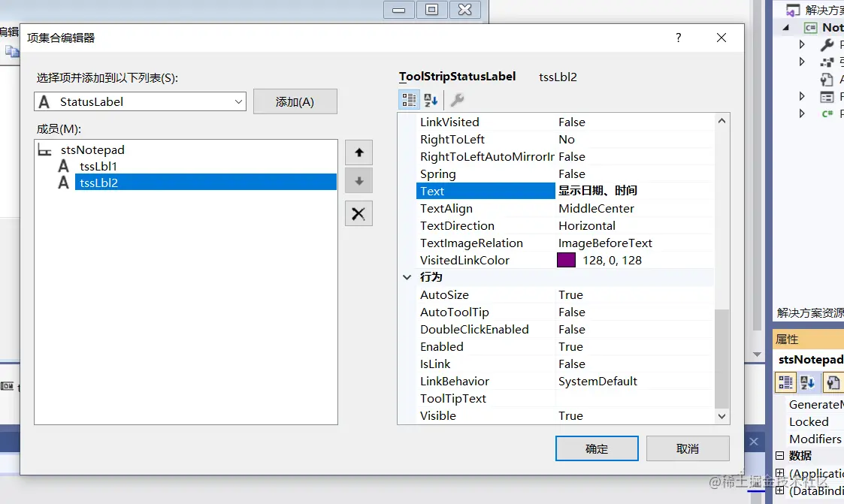Click the Categorized view icon in the editor

[x=409, y=99]
